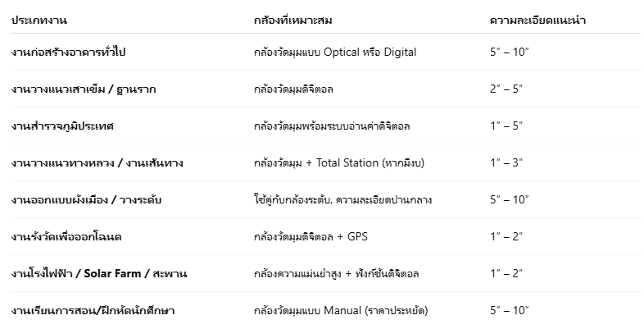Select the กล้องวัดมุมดิจิตอล + GPS cell

coord(311,237)
